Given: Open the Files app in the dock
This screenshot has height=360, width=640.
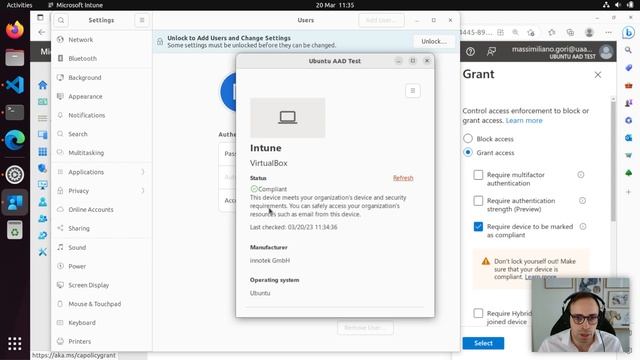Looking at the screenshot, I should click(15, 57).
